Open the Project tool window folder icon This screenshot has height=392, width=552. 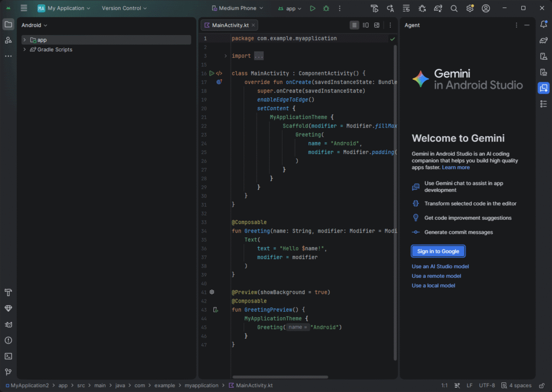click(8, 24)
